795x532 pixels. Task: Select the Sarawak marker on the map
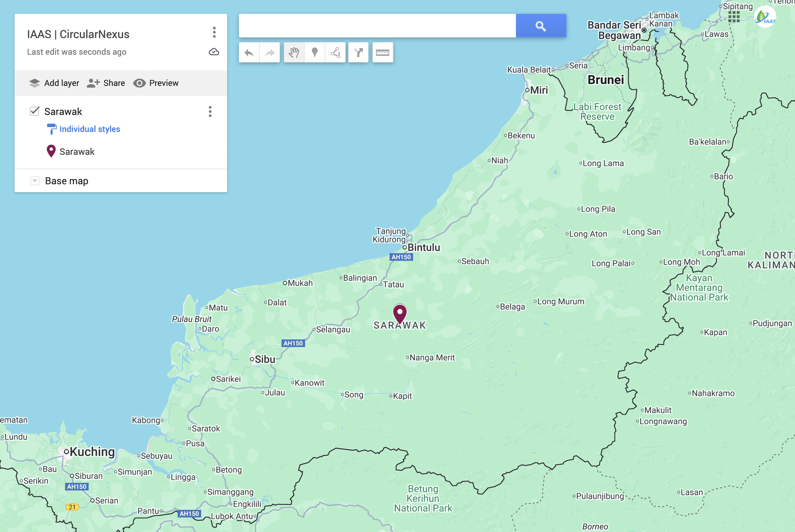[x=400, y=312]
